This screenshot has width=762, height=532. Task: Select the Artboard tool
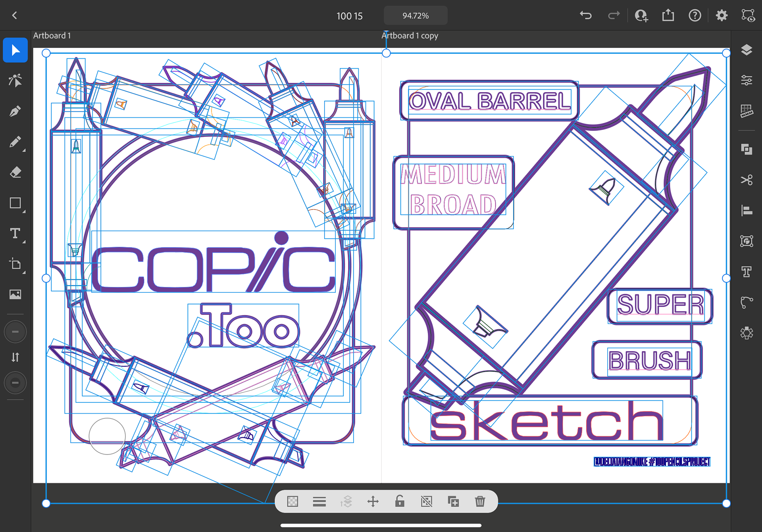(x=15, y=264)
